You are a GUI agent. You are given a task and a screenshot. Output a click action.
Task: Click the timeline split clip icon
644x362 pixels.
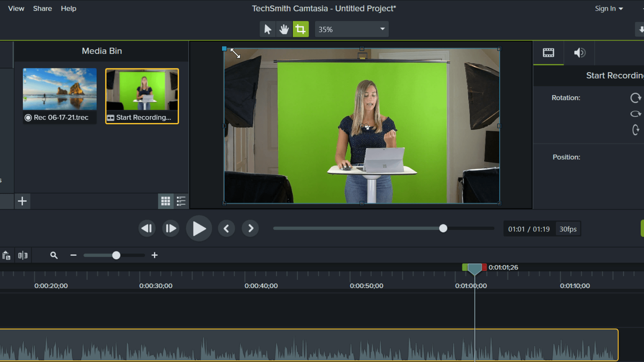pos(23,255)
